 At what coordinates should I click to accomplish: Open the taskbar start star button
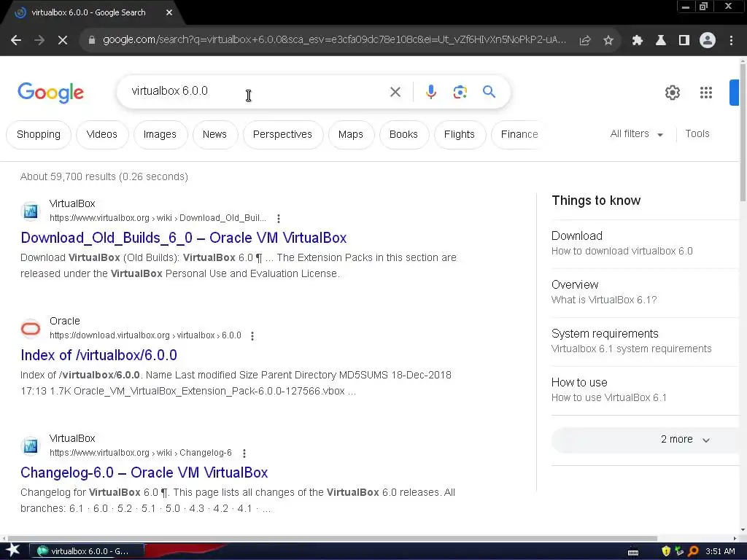(13, 551)
